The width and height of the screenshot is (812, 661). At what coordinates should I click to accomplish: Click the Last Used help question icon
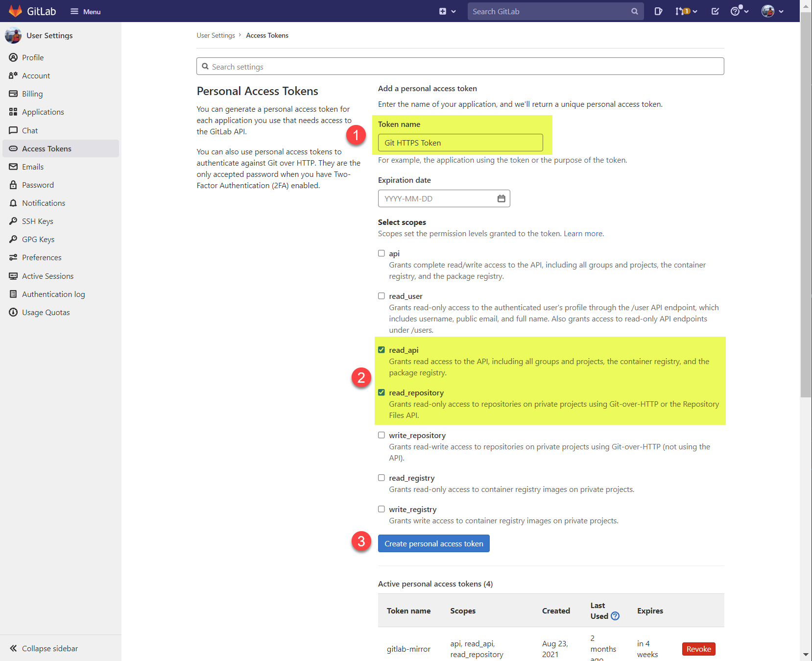pyautogui.click(x=615, y=616)
